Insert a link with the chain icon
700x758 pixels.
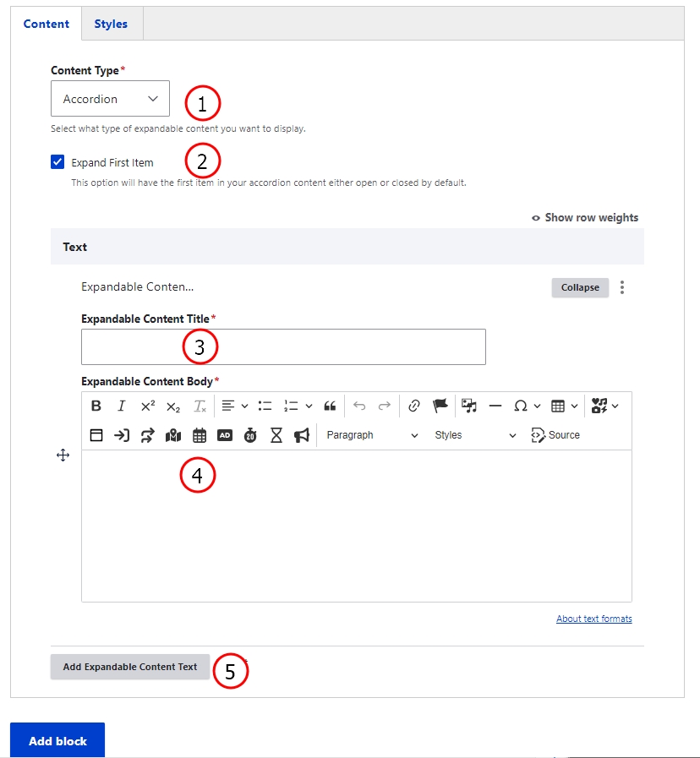tap(413, 406)
